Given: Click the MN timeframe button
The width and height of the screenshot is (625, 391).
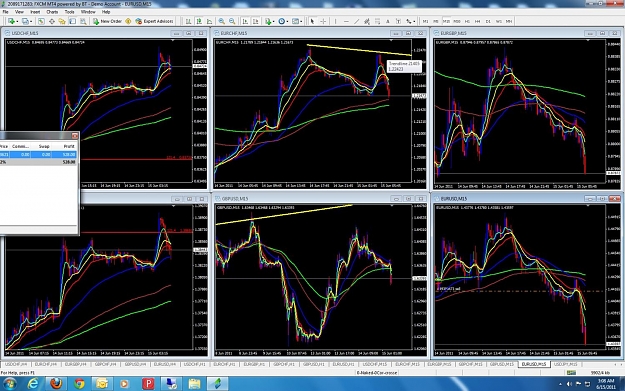Looking at the screenshot, I should point(509,21).
